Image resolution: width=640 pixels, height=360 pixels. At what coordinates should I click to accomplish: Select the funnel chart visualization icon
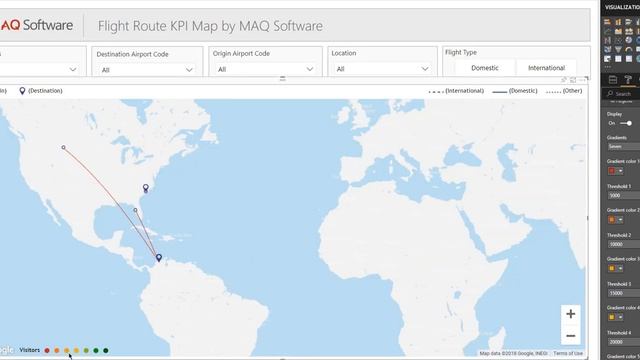click(x=618, y=49)
